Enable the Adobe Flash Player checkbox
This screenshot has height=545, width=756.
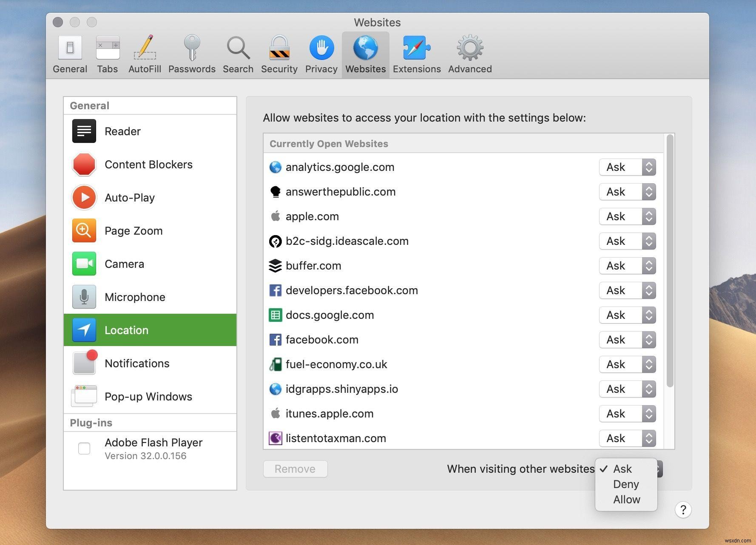tap(84, 448)
